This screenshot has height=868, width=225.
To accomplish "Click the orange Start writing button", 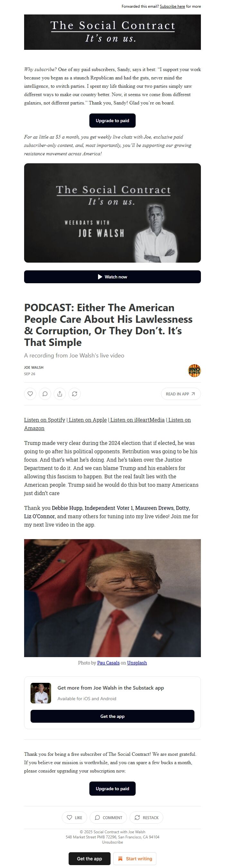I will [x=135, y=859].
